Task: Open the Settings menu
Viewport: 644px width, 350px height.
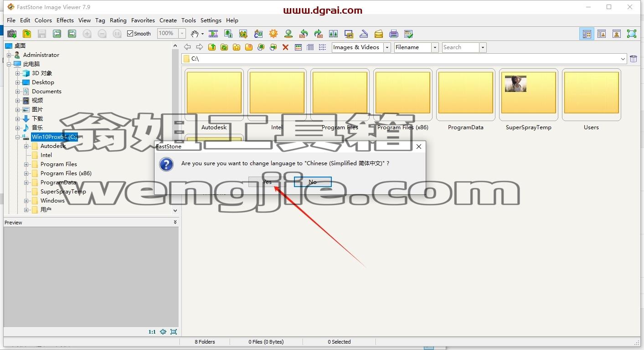Action: click(211, 20)
